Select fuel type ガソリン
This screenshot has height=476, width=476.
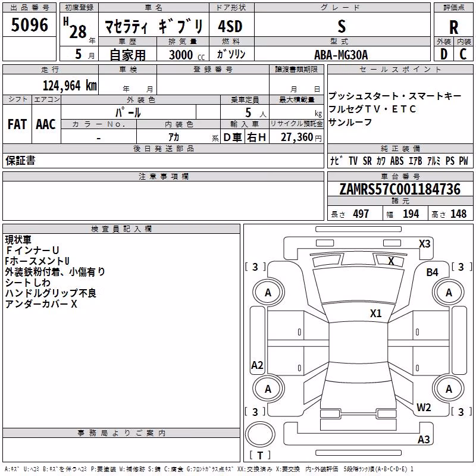(x=231, y=54)
